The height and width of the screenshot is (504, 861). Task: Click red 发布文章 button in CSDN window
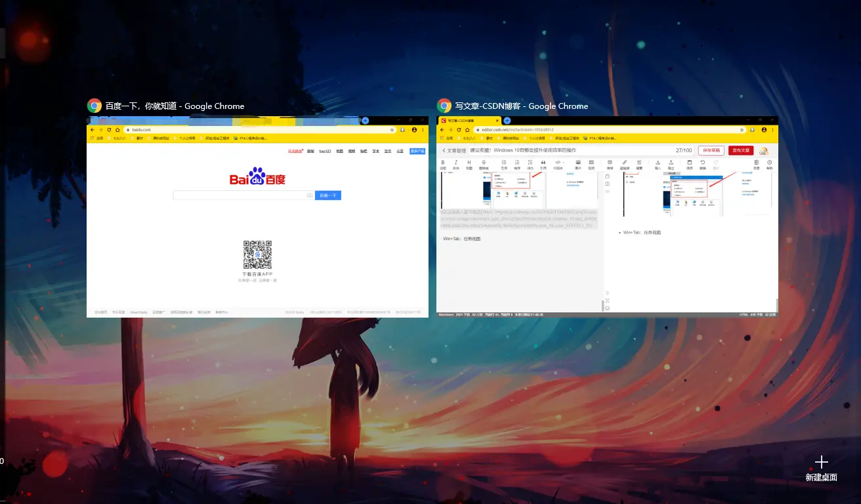coord(741,150)
